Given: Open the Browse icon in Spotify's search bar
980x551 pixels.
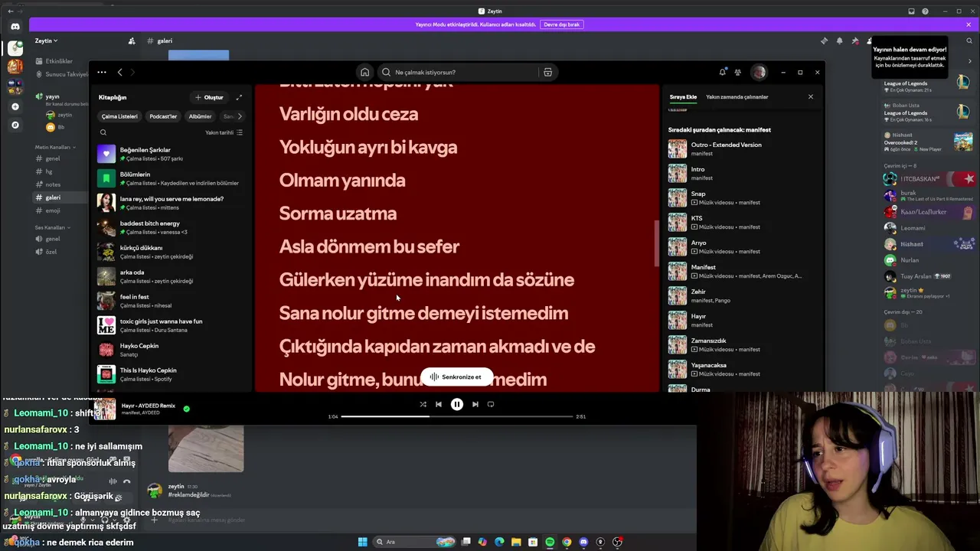Looking at the screenshot, I should [547, 72].
